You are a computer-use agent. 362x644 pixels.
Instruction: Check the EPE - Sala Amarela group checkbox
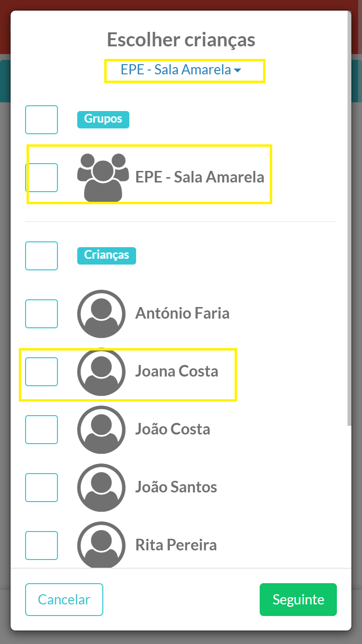pos(42,178)
